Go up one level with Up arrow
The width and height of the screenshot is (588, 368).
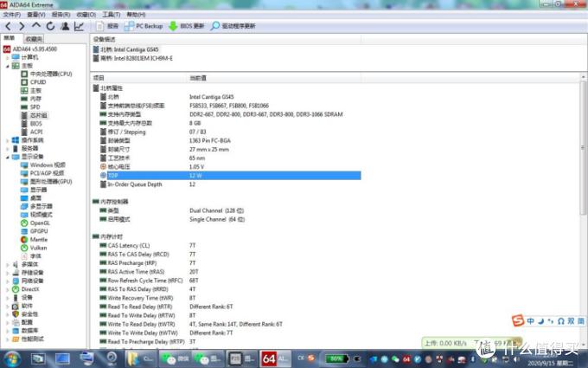tap(36, 25)
